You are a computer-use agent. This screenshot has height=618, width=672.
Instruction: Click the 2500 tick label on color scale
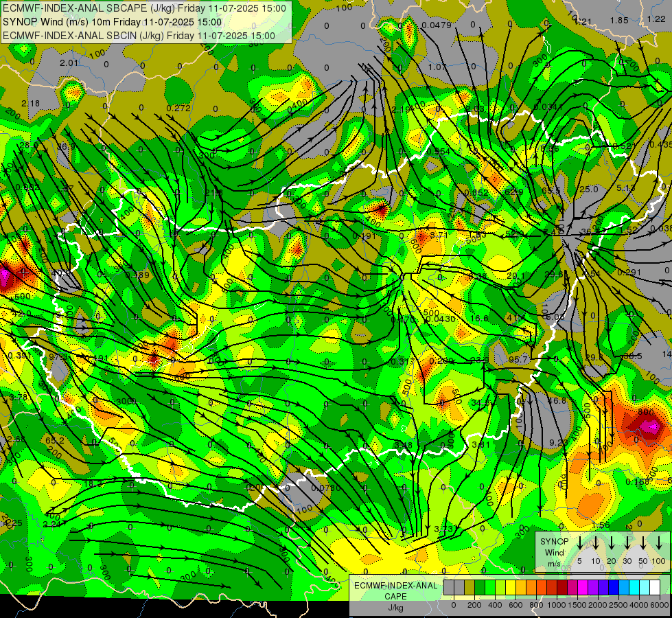pos(618,605)
